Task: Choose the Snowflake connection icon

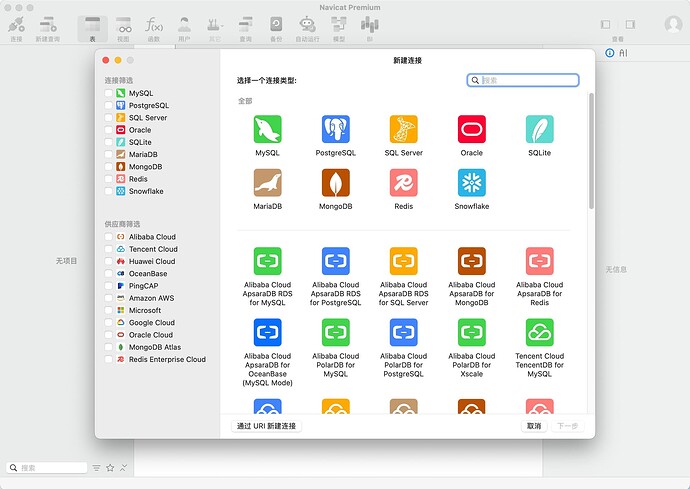Action: pyautogui.click(x=472, y=183)
